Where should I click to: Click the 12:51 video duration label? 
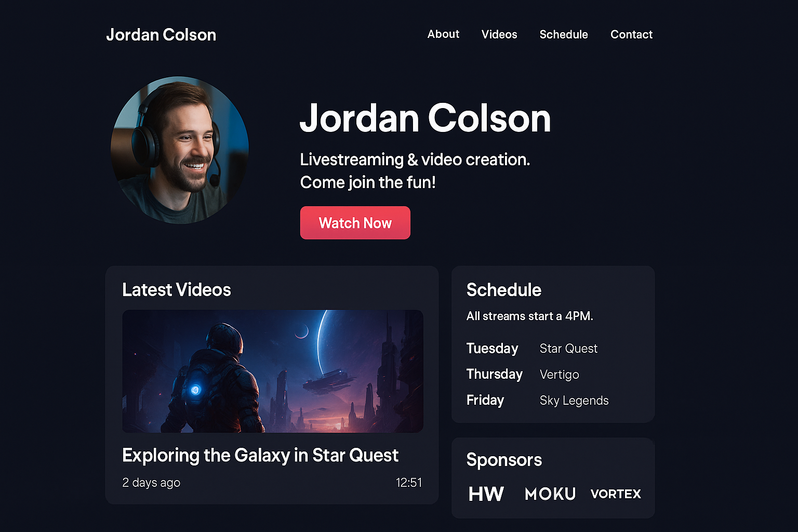(x=409, y=483)
